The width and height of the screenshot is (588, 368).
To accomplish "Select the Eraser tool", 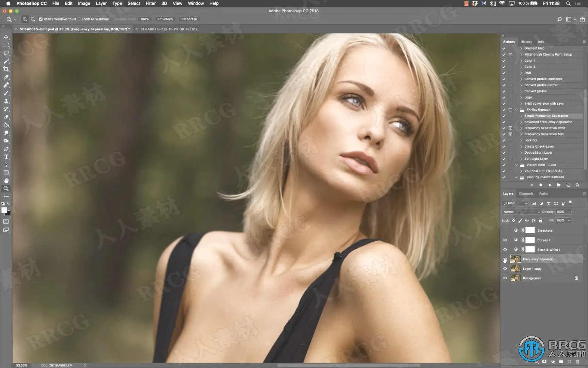I will coord(6,117).
